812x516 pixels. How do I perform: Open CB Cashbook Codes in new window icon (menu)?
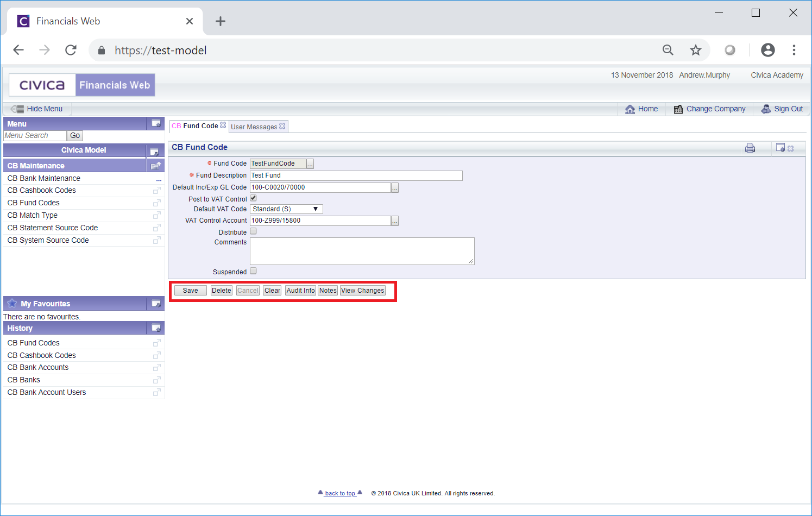(x=156, y=191)
